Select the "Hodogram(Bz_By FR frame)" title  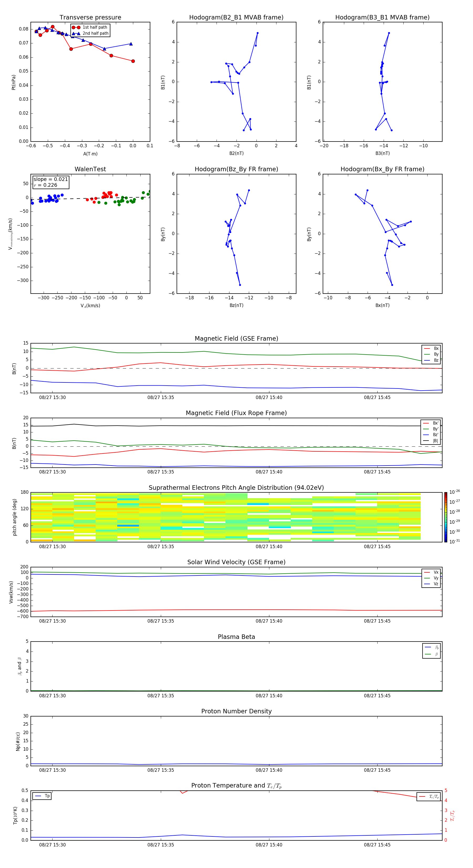[x=236, y=169]
